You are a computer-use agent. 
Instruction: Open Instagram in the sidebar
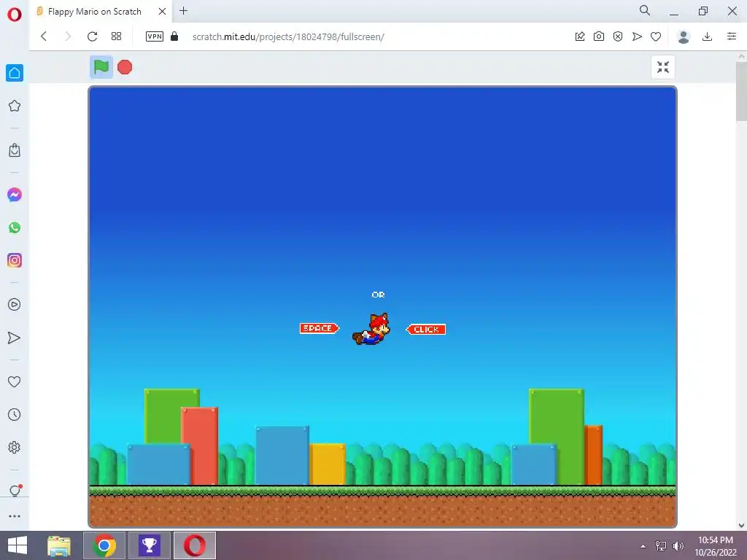[15, 260]
